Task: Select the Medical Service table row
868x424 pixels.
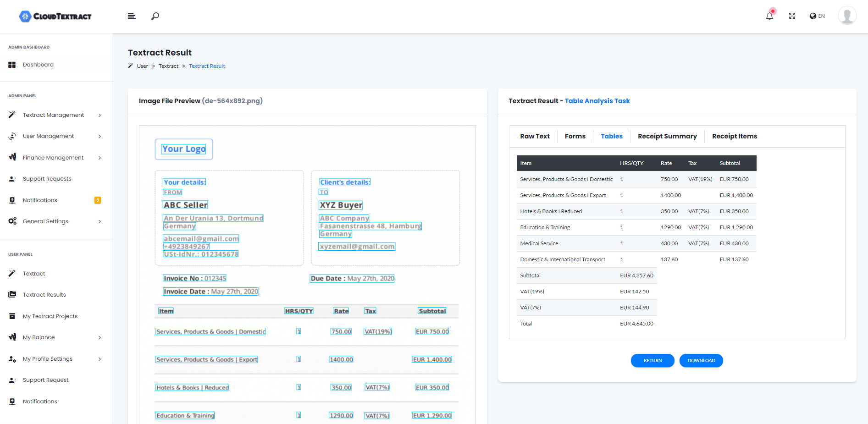Action: coord(636,243)
